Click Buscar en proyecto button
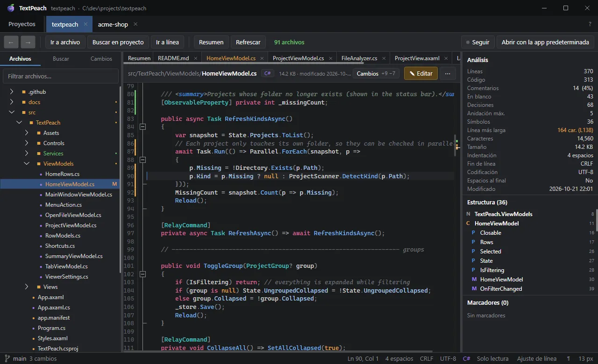Screen dimensions: 598x364 click(118, 42)
